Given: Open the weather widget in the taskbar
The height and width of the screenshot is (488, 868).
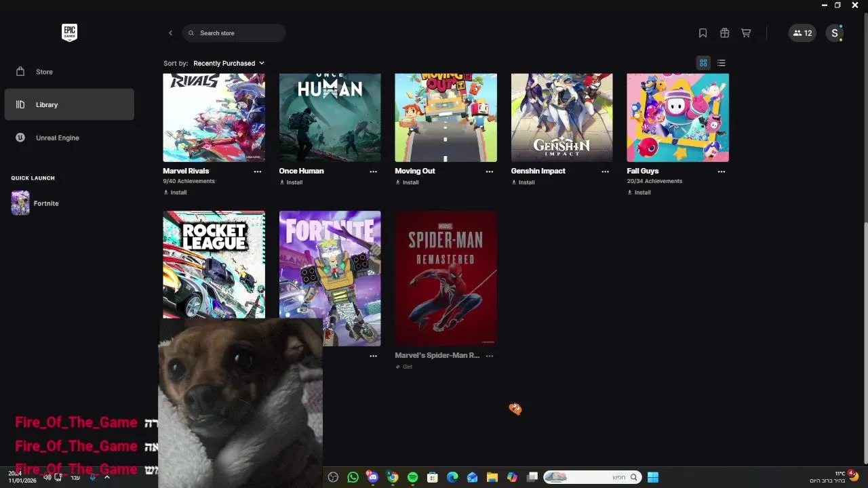Looking at the screenshot, I should pyautogui.click(x=834, y=477).
